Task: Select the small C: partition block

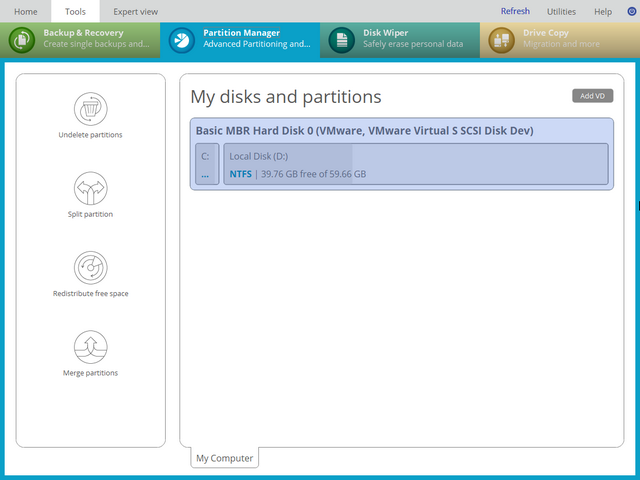Action: coord(206,164)
